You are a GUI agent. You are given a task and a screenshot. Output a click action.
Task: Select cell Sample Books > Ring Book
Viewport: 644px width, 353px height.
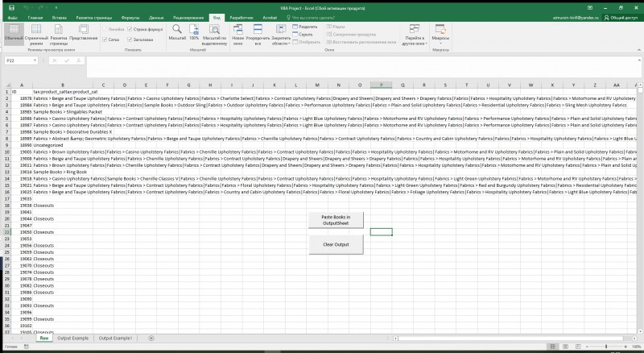[63, 172]
